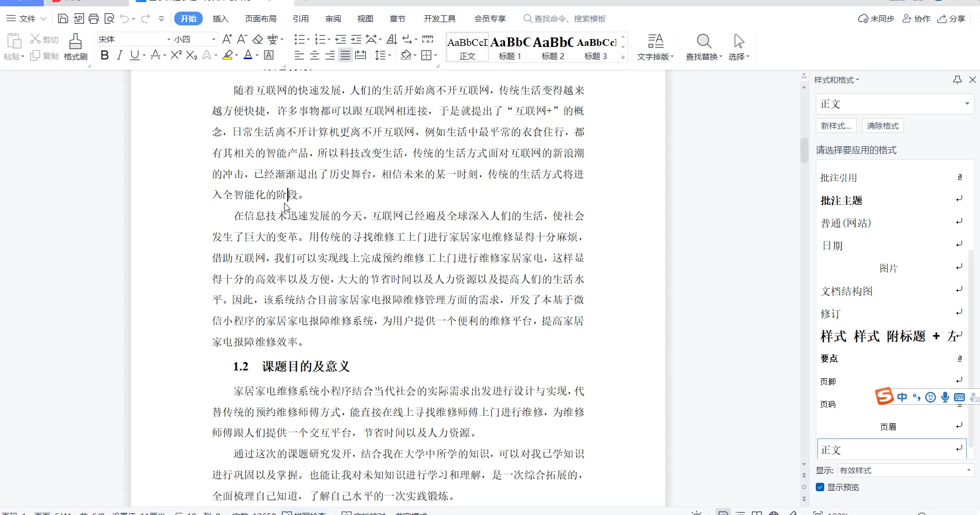This screenshot has width=980, height=515.
Task: Click the Save document icon
Action: [x=63, y=19]
